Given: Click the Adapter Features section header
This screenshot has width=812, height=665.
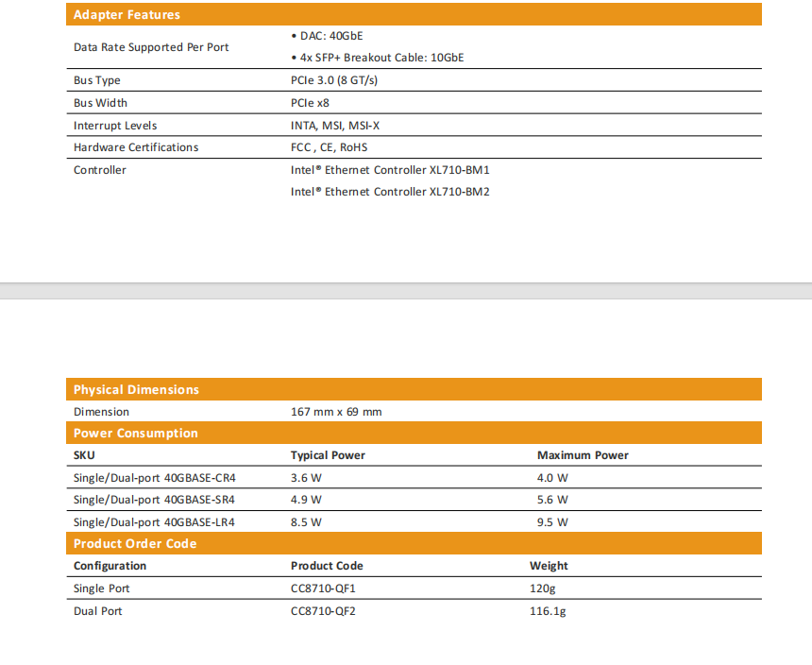Looking at the screenshot, I should [x=127, y=15].
